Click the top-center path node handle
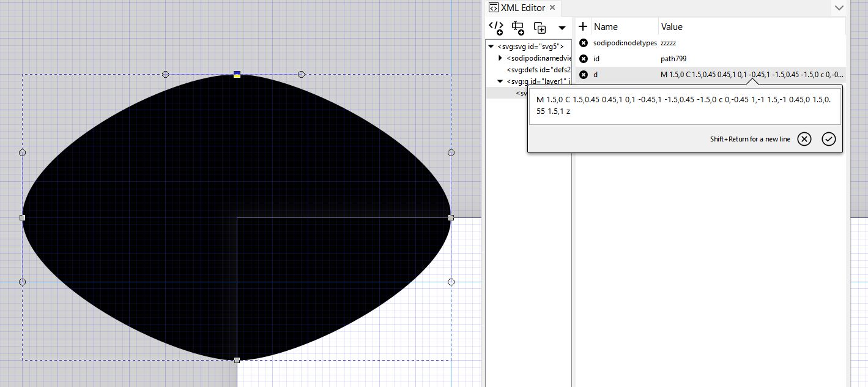Image resolution: width=868 pixels, height=387 pixels. coord(237,75)
